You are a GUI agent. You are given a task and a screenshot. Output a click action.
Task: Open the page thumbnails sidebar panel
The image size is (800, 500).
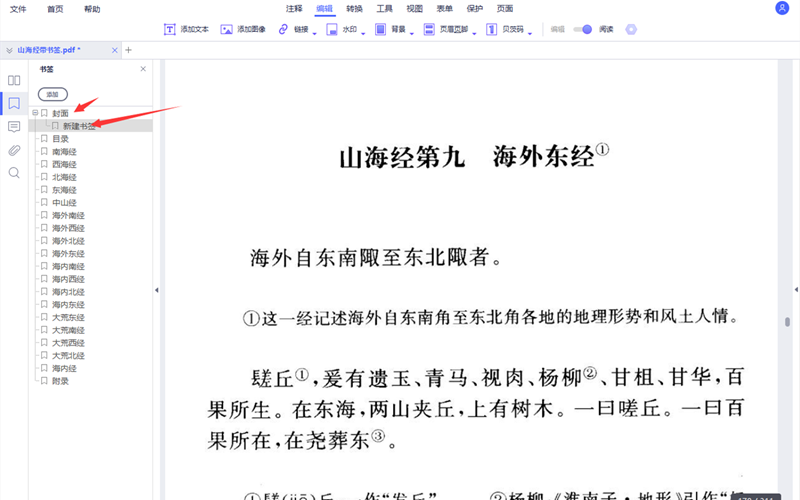(x=14, y=80)
